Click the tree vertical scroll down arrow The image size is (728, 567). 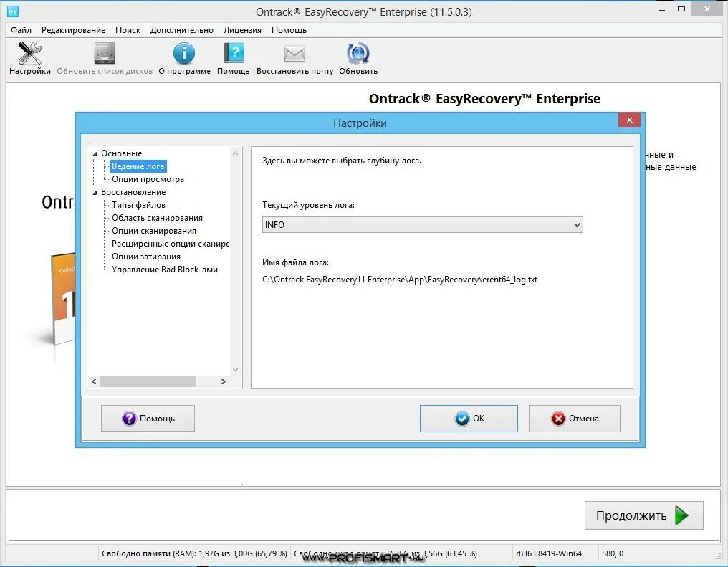point(236,370)
